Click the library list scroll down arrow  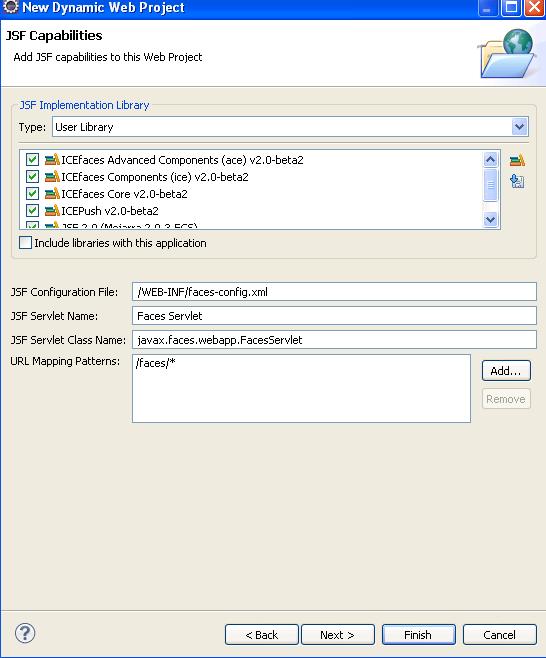point(490,219)
